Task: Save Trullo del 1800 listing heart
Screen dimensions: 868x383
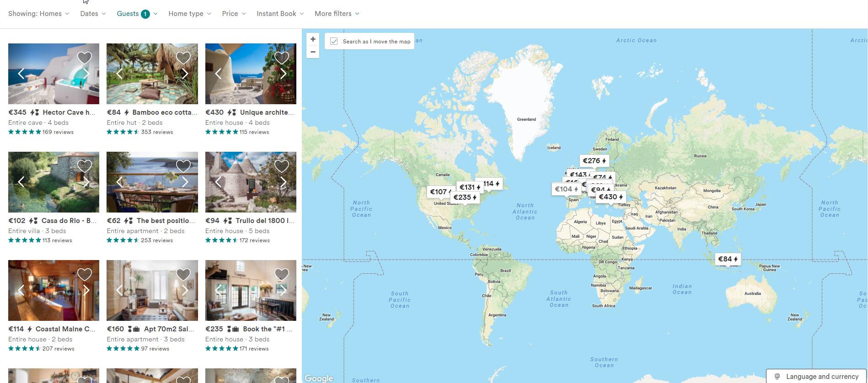Action: pos(282,166)
